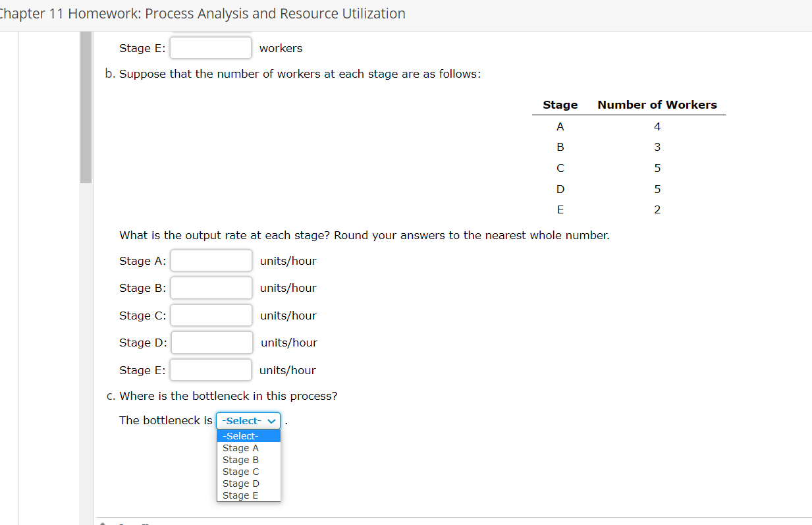Click the Stage D units/hour input field

coord(211,343)
